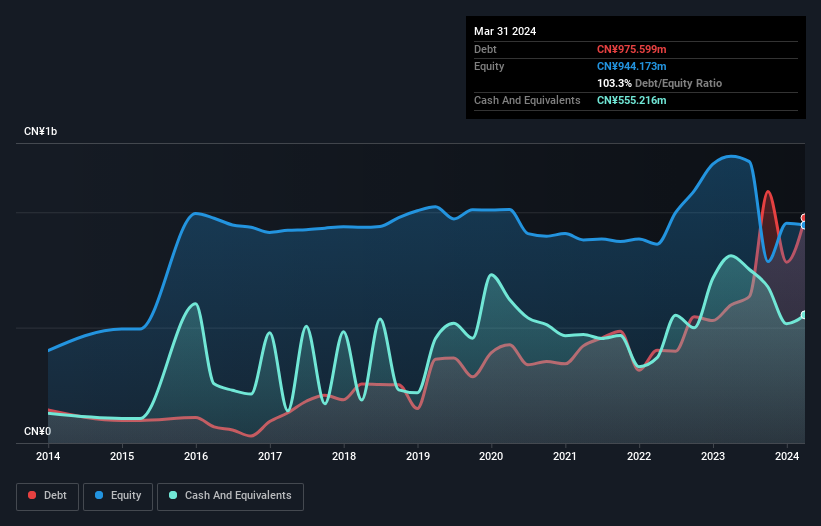Screen dimensions: 821x526
Task: Click the Mar 31 2024 tooltip date
Action: coord(505,31)
